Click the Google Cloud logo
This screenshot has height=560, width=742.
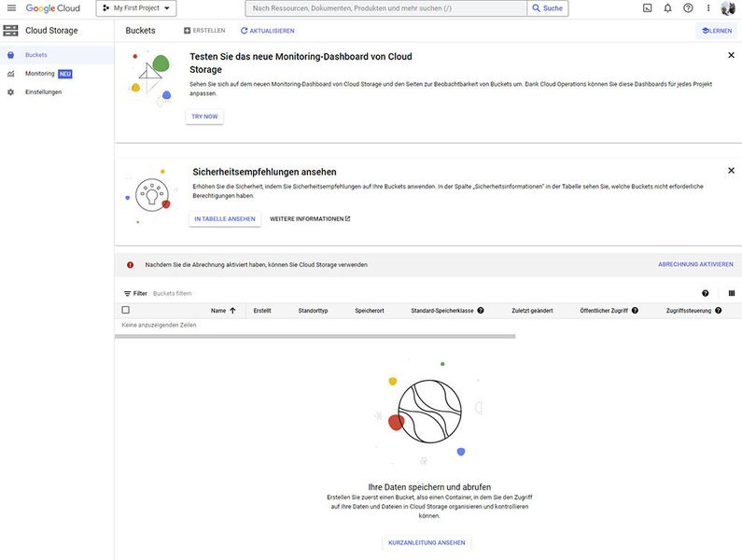click(x=53, y=8)
